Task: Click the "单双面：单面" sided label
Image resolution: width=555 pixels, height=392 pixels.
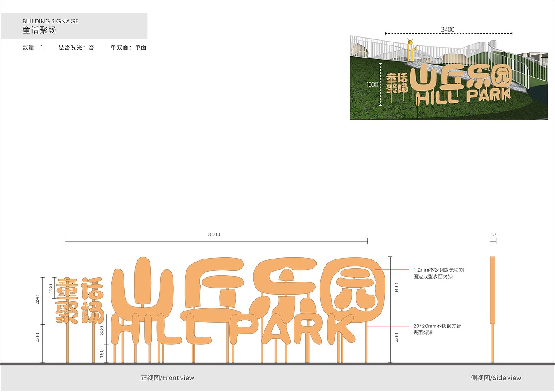Action: tap(129, 48)
